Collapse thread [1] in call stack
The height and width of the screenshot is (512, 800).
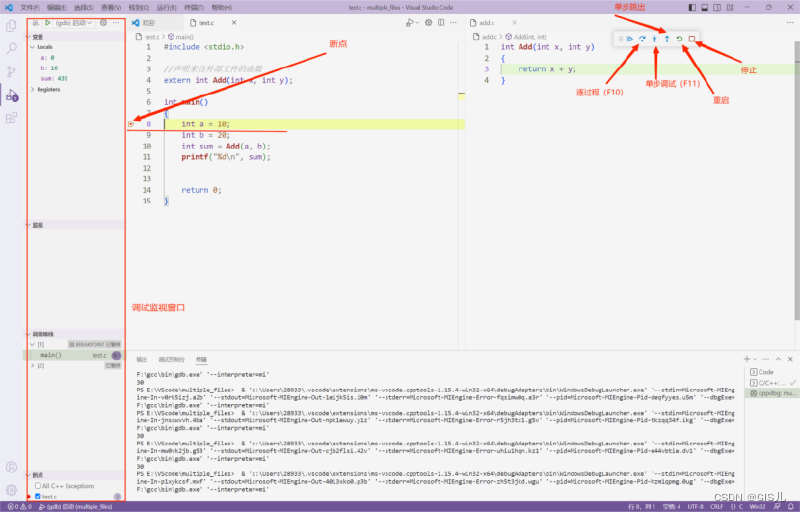pos(33,345)
